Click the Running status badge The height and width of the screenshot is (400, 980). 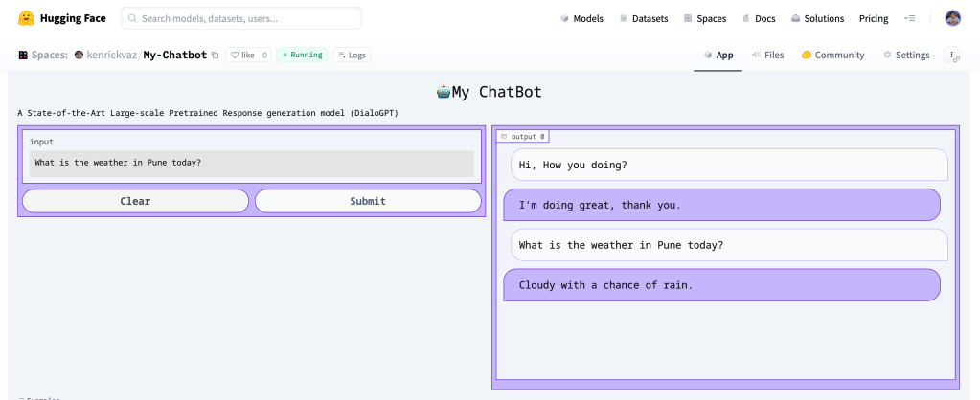pos(302,56)
